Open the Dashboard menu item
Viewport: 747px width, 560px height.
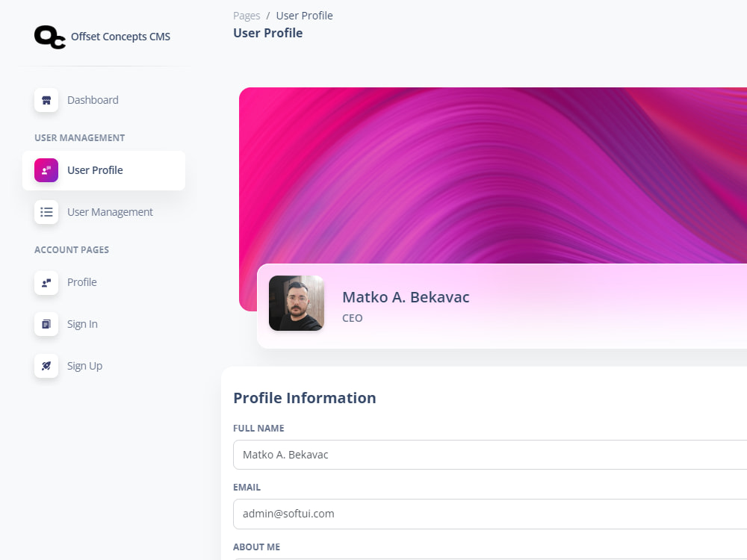[93, 100]
